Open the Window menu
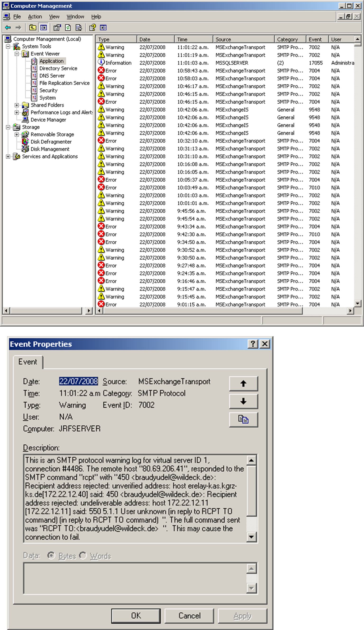The image size is (364, 630). [75, 17]
